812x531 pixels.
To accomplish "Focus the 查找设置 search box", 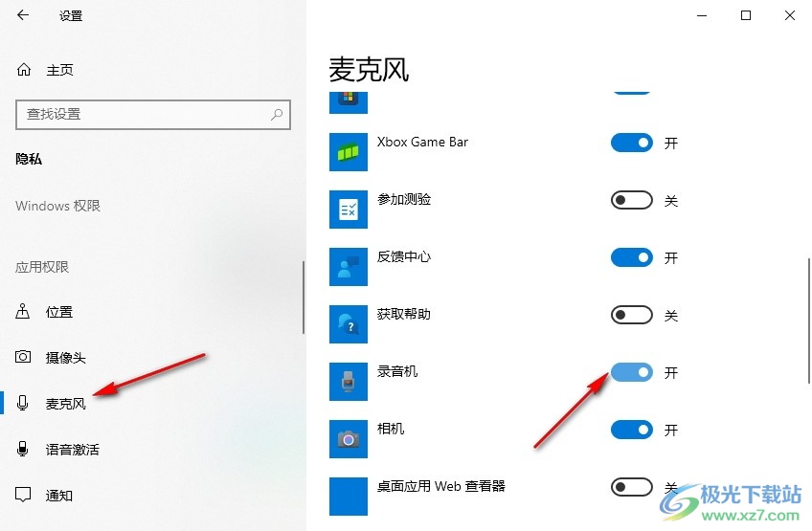I will click(x=153, y=115).
